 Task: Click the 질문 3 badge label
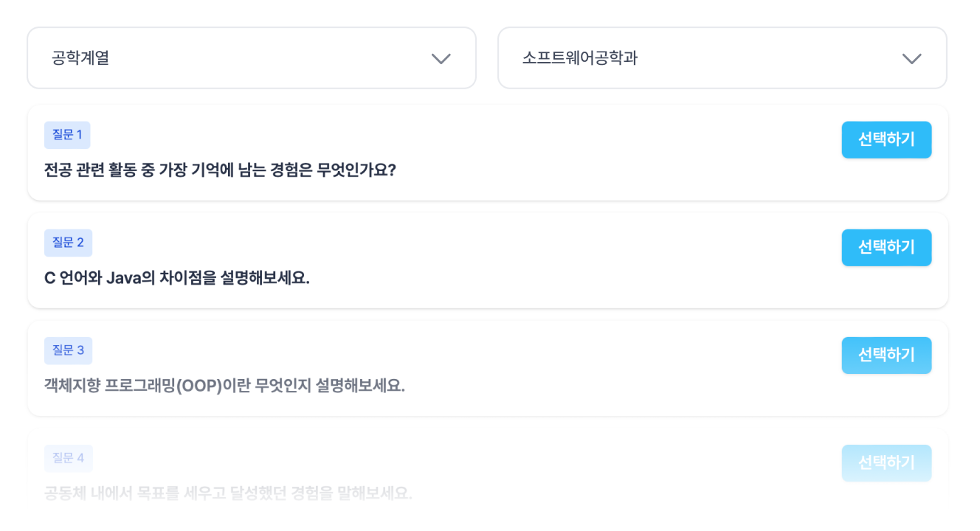(68, 350)
